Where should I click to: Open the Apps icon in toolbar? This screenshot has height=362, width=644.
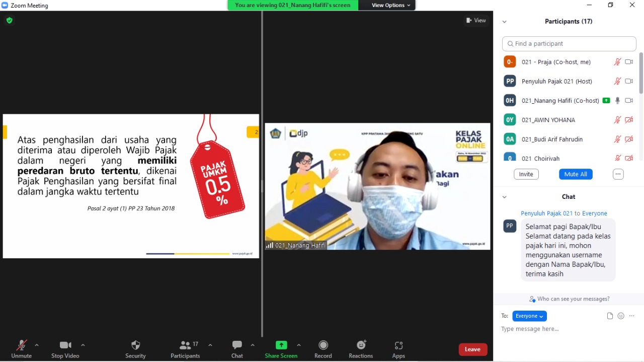click(398, 345)
